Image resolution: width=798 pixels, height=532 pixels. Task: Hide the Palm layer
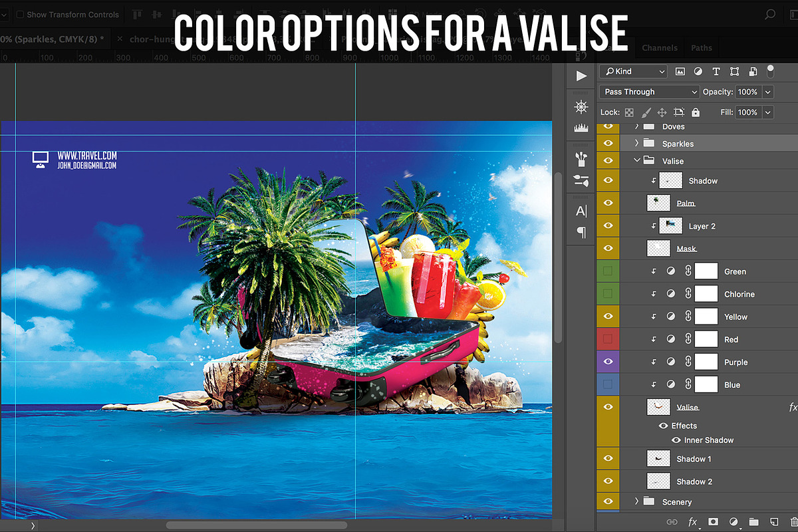tap(608, 203)
